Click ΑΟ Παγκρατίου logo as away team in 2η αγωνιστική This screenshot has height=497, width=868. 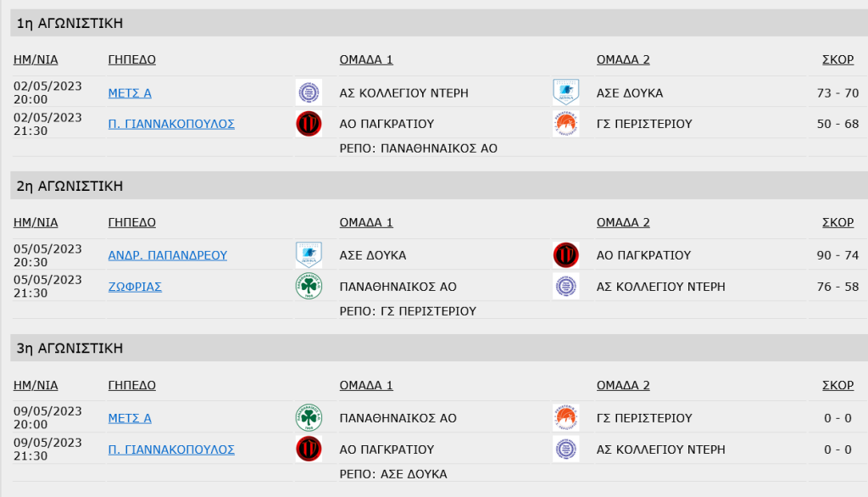pyautogui.click(x=565, y=255)
